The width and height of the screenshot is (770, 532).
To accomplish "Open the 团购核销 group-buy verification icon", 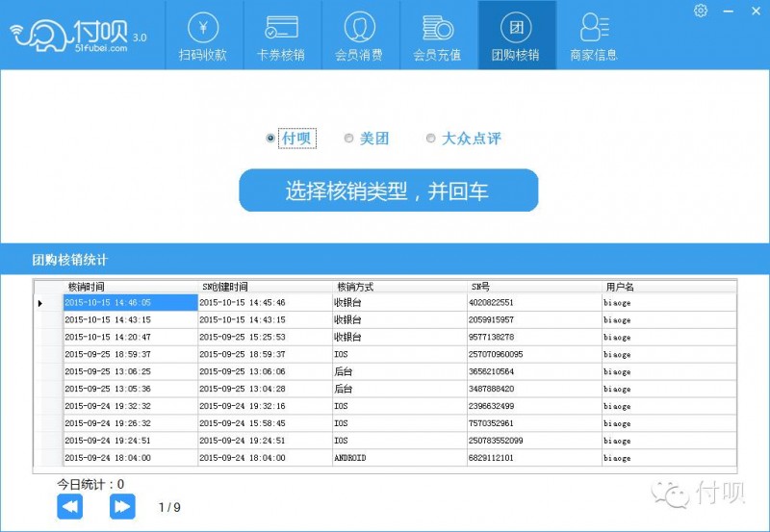I will (516, 36).
